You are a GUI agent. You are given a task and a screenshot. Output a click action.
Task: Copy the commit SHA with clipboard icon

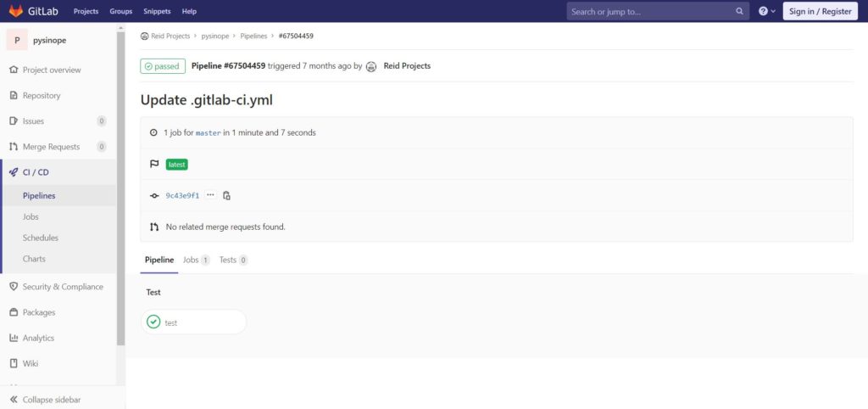pyautogui.click(x=226, y=196)
